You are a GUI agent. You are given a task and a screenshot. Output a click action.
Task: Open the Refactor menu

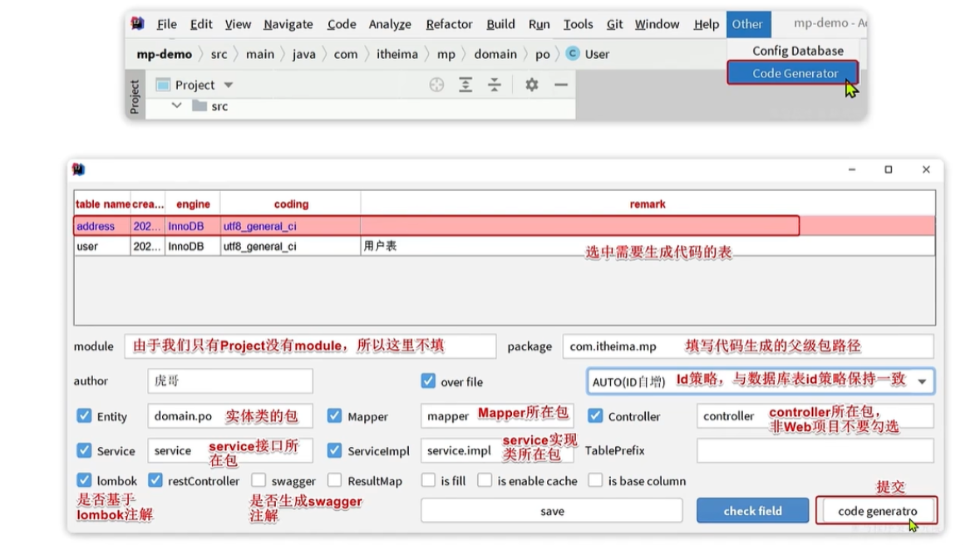(449, 24)
